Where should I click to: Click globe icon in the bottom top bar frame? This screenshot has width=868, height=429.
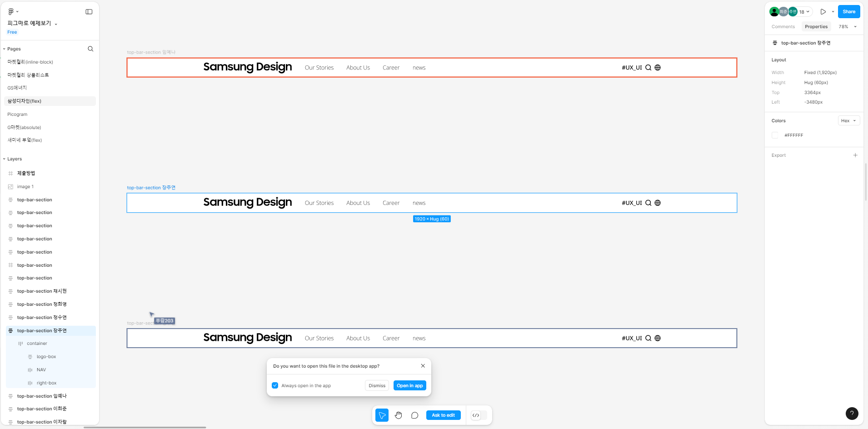[x=658, y=338]
